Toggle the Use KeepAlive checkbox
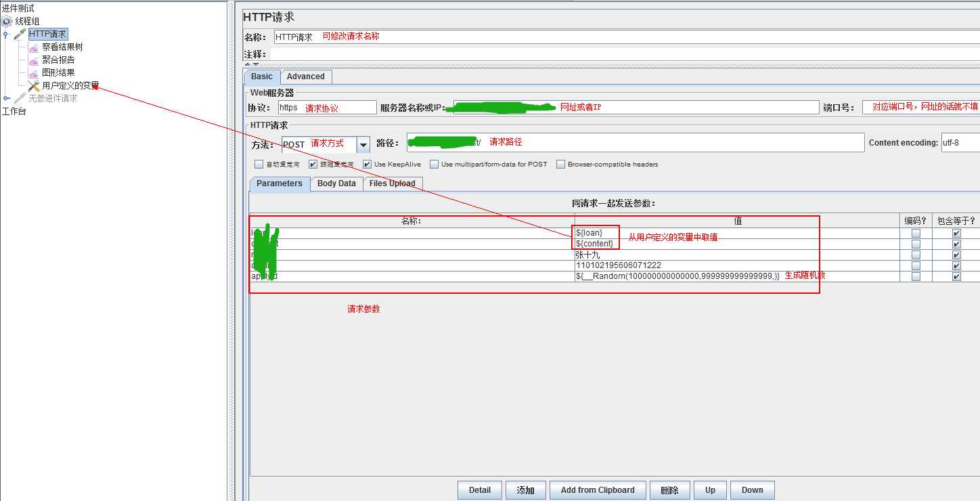 [367, 164]
